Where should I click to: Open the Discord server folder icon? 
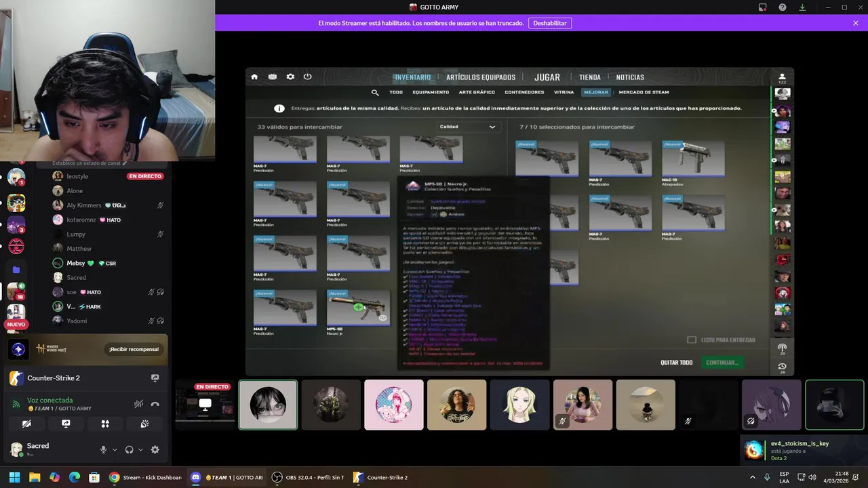click(x=16, y=270)
